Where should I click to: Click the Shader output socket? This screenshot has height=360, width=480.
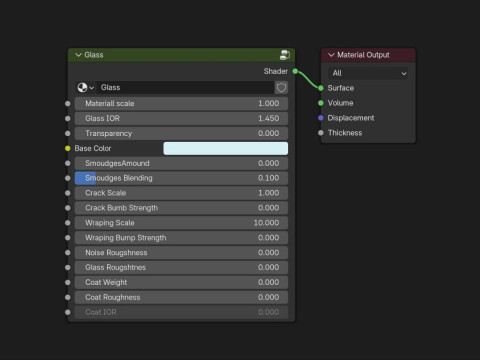click(x=295, y=71)
